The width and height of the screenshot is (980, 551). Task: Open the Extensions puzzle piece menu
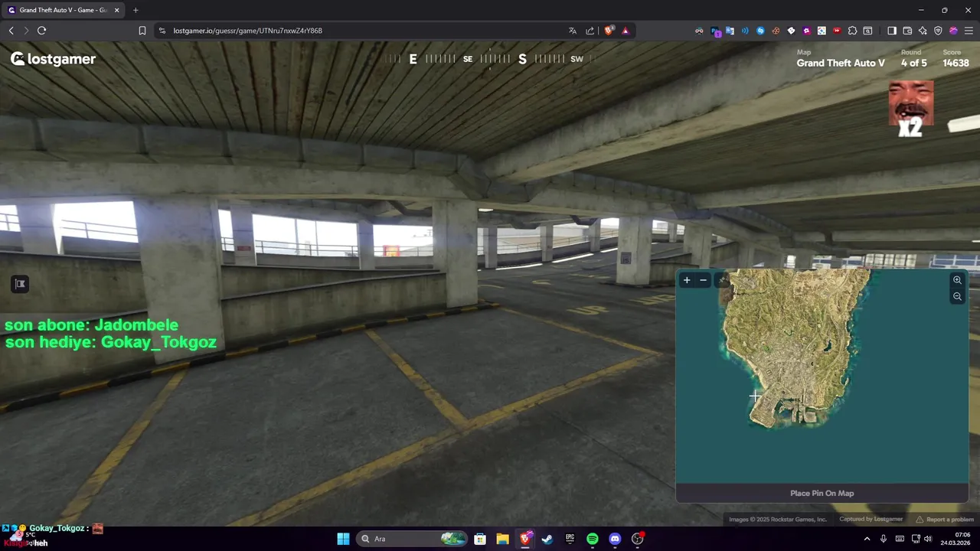coord(852,31)
